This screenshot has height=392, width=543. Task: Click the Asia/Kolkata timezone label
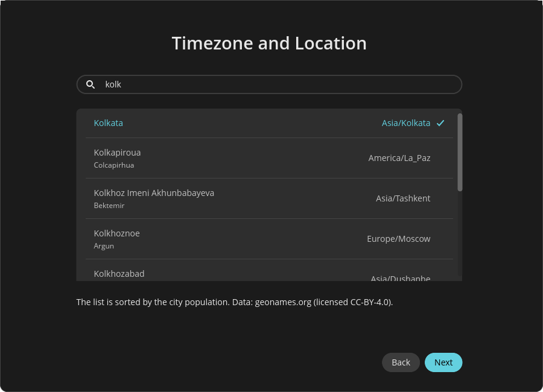pyautogui.click(x=406, y=123)
